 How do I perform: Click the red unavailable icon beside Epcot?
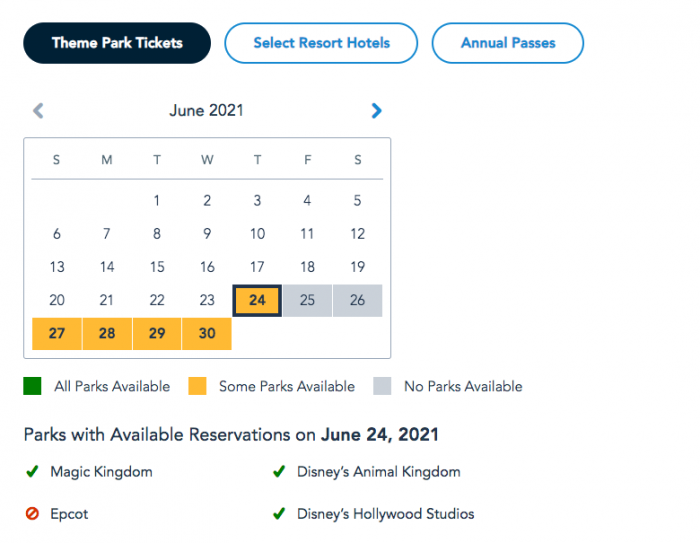[32, 514]
